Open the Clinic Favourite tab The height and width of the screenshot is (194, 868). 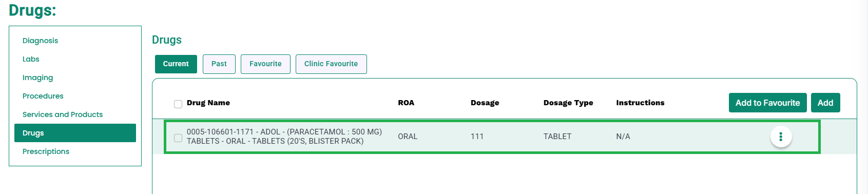[331, 64]
